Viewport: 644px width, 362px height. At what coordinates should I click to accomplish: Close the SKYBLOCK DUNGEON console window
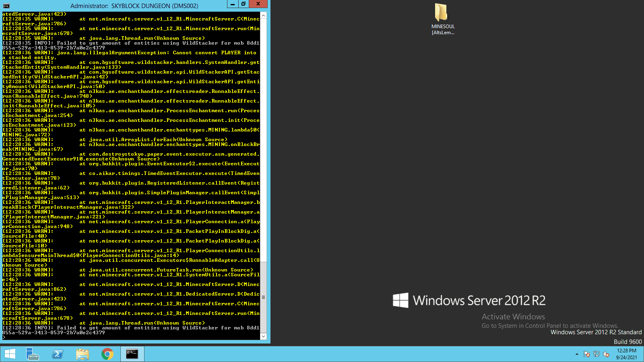pos(258,4)
